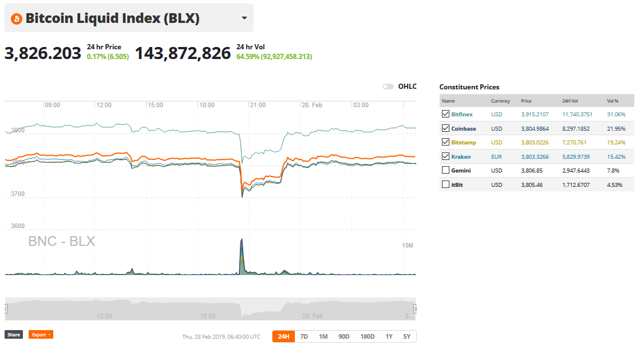644x345 pixels.
Task: Check the Gemini checkbox
Action: [445, 170]
